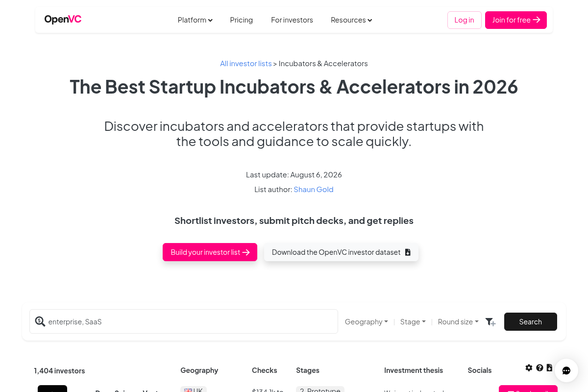Click the download file icon above table

point(549,367)
